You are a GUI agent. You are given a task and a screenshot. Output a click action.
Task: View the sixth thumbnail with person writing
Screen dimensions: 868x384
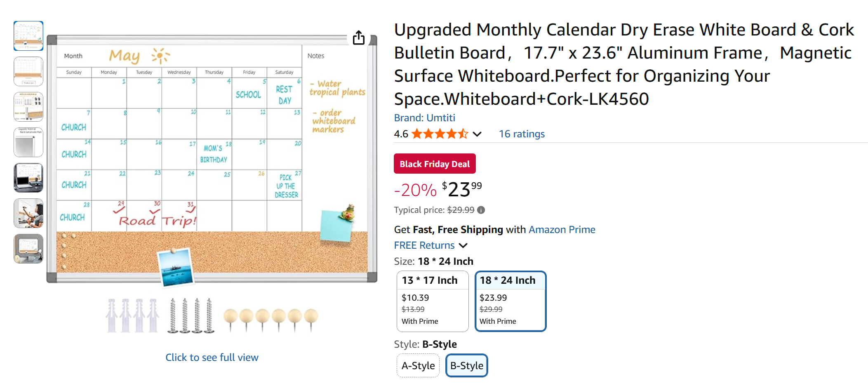tap(28, 213)
